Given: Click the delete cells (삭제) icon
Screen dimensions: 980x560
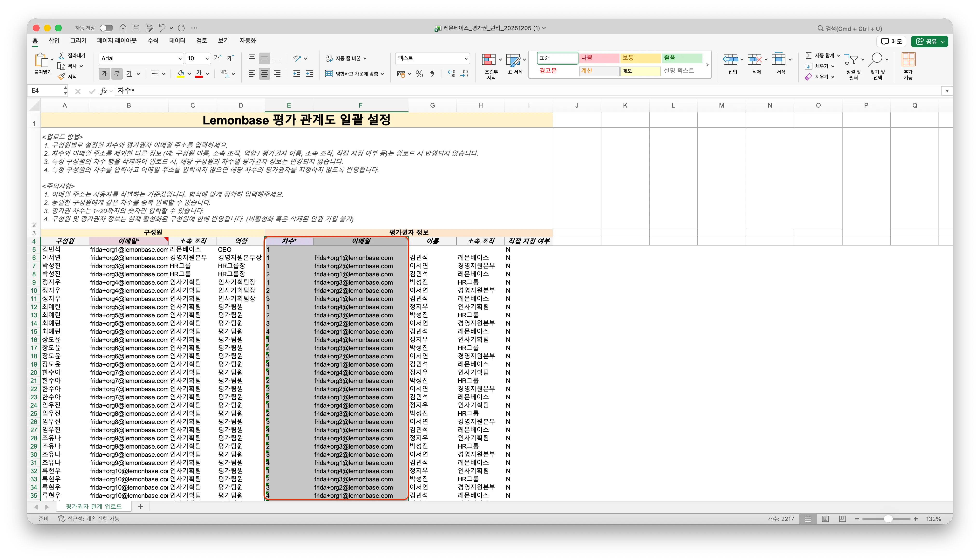Looking at the screenshot, I should 754,60.
